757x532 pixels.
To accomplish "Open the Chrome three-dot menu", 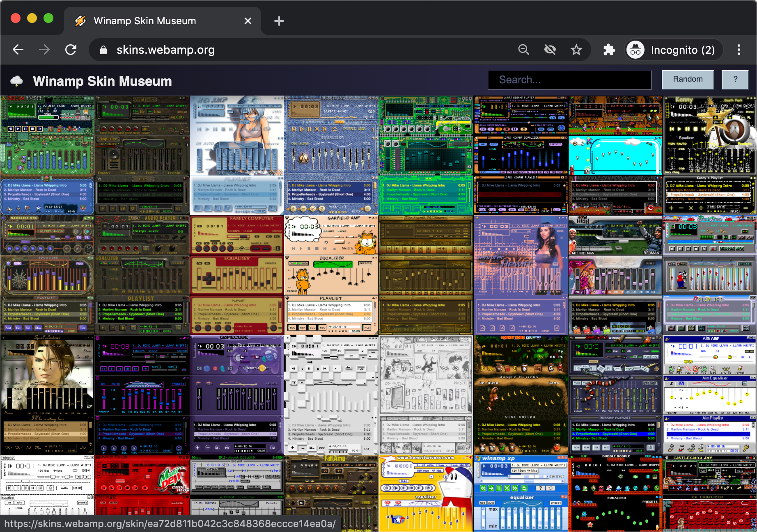I will pos(739,50).
